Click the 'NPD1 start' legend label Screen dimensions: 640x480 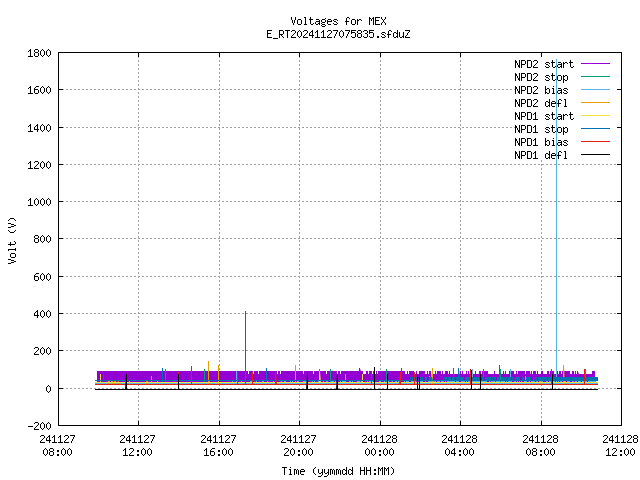tap(544, 116)
